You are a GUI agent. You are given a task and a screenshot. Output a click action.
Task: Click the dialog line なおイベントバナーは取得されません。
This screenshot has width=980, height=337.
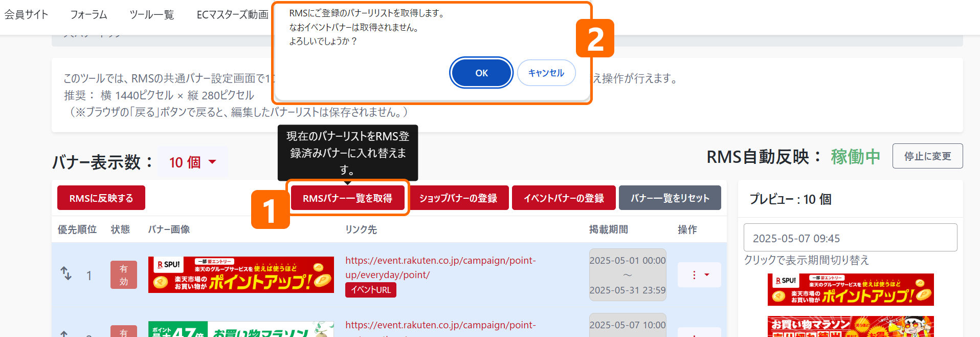(354, 27)
